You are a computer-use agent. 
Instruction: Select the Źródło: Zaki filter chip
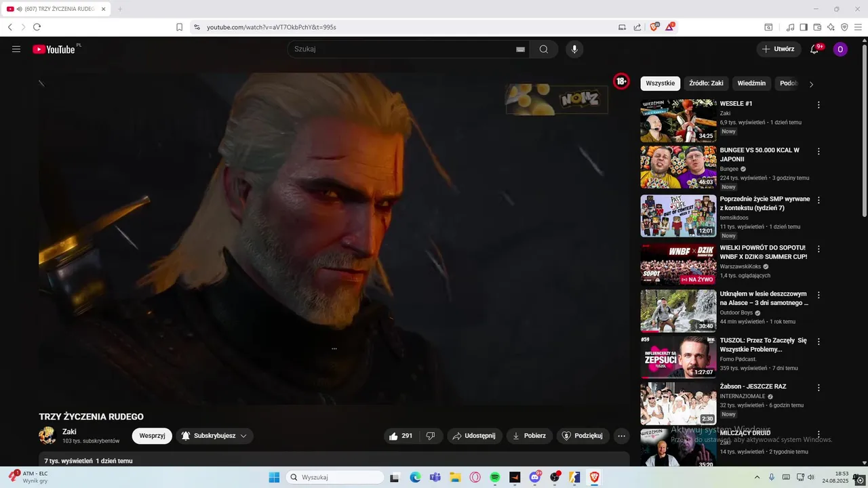pyautogui.click(x=706, y=83)
